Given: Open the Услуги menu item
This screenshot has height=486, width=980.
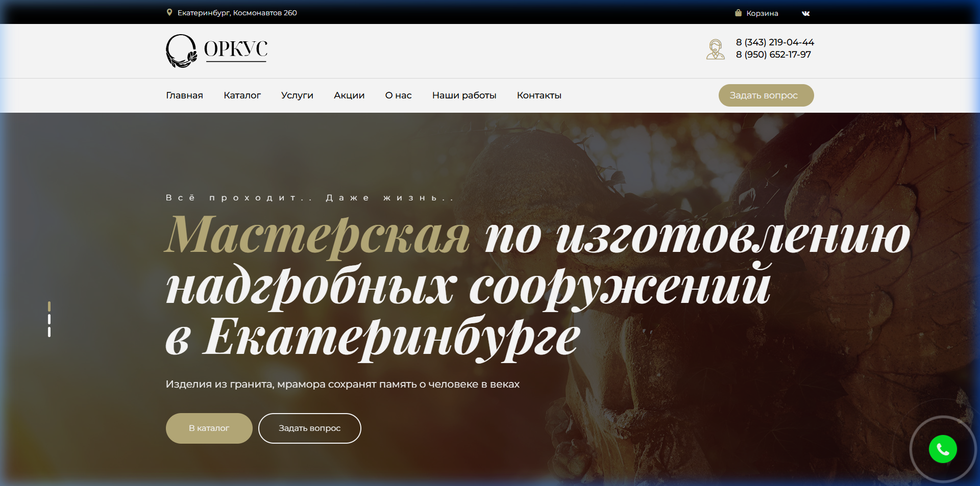Looking at the screenshot, I should pyautogui.click(x=297, y=95).
